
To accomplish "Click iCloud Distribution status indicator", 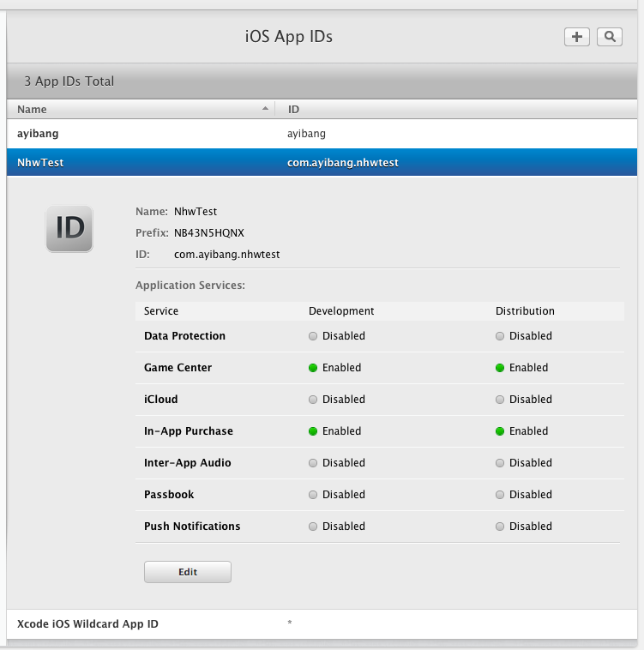I will 500,400.
